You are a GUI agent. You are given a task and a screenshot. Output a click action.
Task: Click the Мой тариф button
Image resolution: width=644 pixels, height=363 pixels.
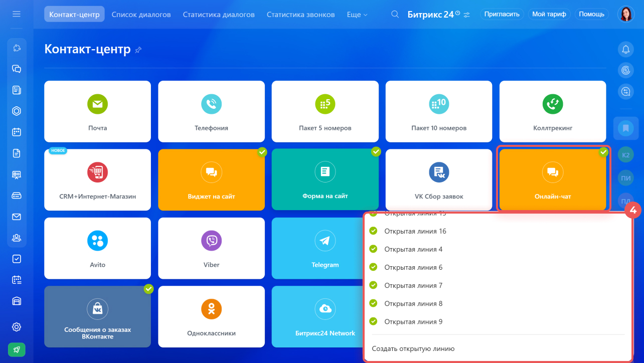(549, 14)
